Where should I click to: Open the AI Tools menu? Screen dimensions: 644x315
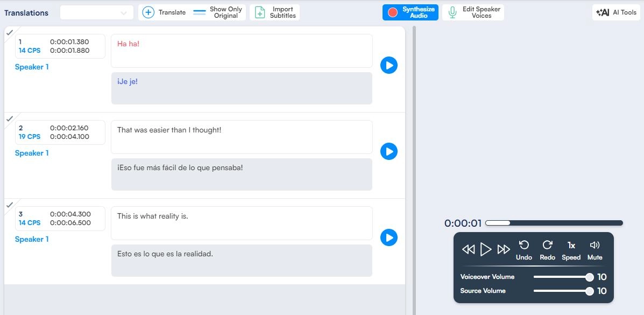[x=617, y=12]
